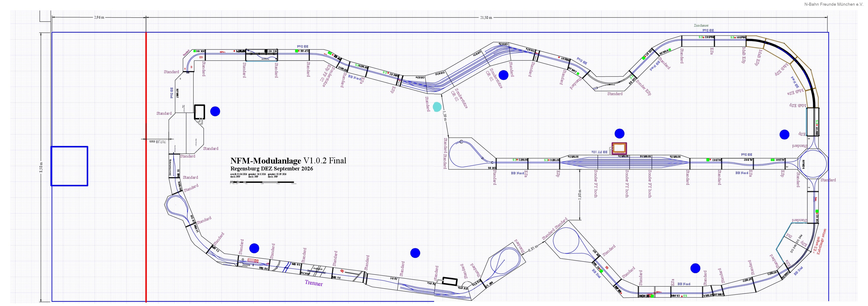Click the 'HCH 20' module label
The image size is (868, 306).
pos(645,296)
